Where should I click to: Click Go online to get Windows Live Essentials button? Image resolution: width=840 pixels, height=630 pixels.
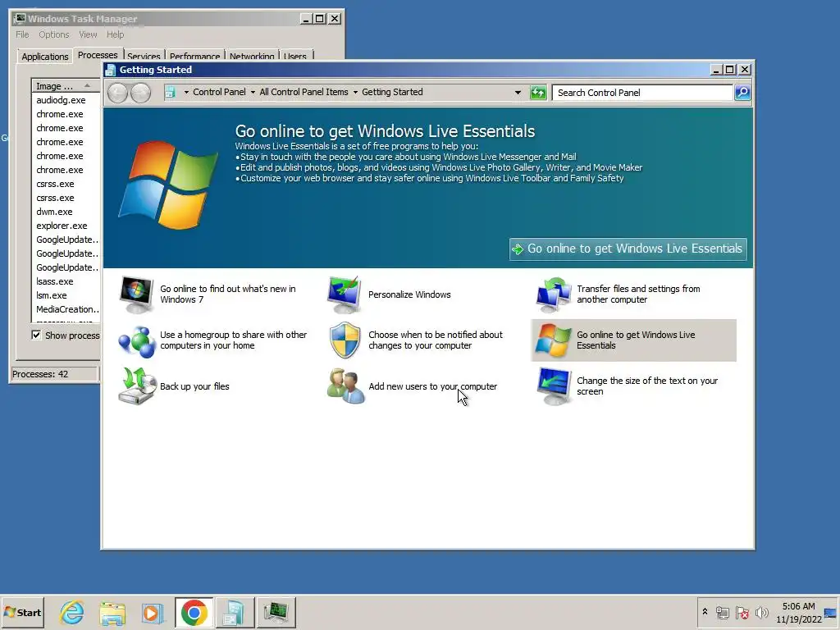tap(628, 249)
